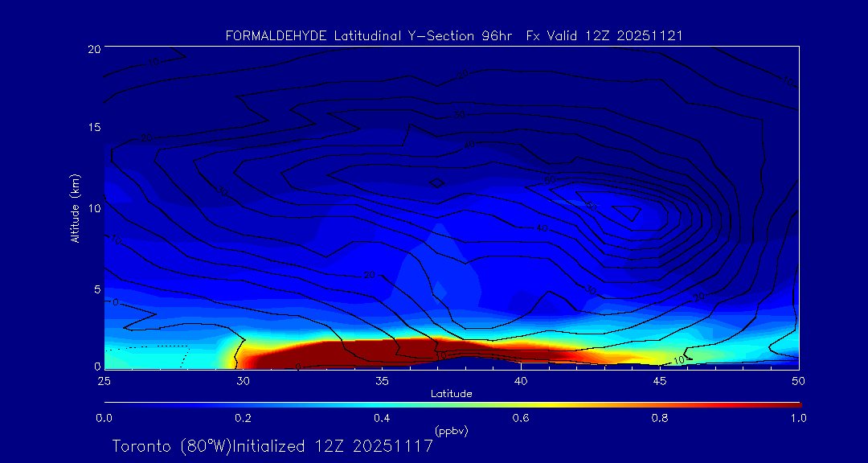Click the FORMALDEHYDE Latitudinal Y-Section plot title
The width and height of the screenshot is (868, 463).
point(454,36)
